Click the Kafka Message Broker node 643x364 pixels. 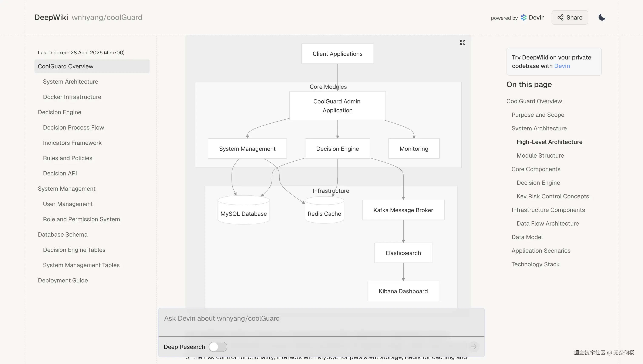(x=403, y=210)
